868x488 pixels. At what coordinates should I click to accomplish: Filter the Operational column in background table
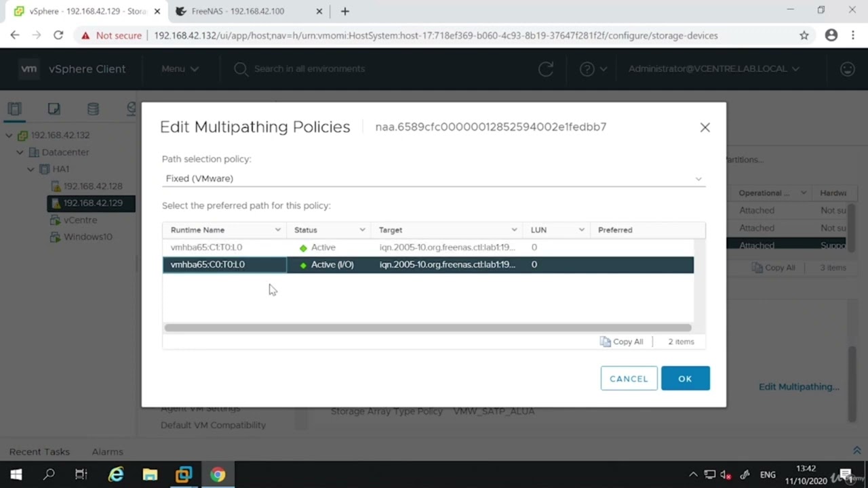pyautogui.click(x=804, y=193)
